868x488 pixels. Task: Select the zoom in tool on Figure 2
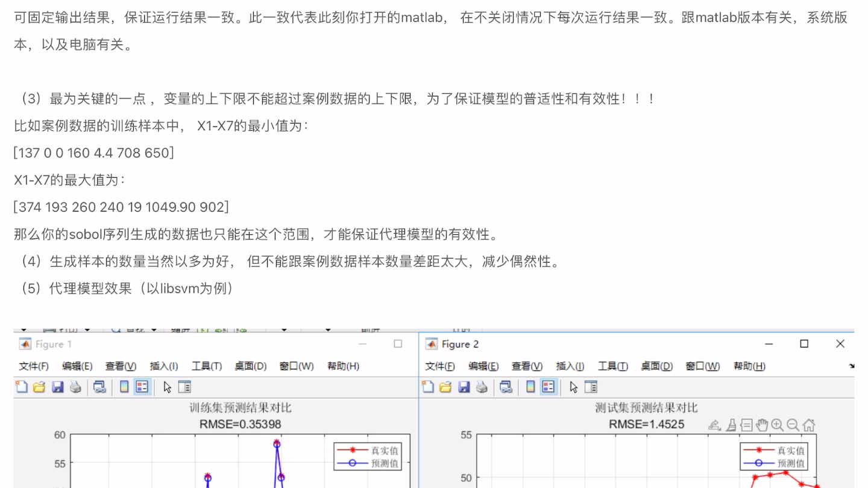776,425
